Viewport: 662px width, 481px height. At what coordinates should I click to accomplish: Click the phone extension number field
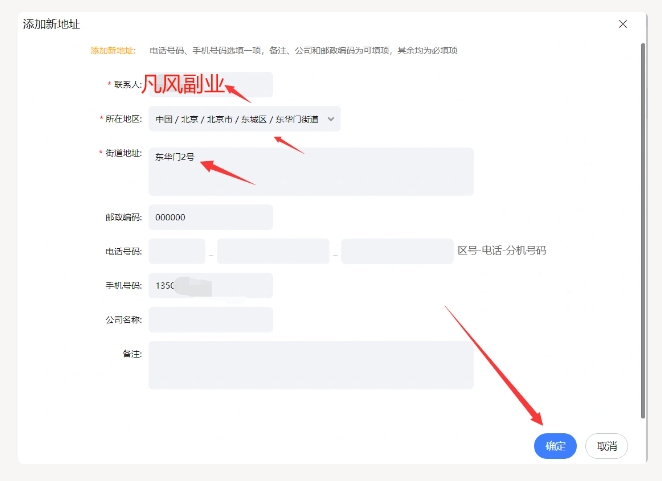[397, 251]
